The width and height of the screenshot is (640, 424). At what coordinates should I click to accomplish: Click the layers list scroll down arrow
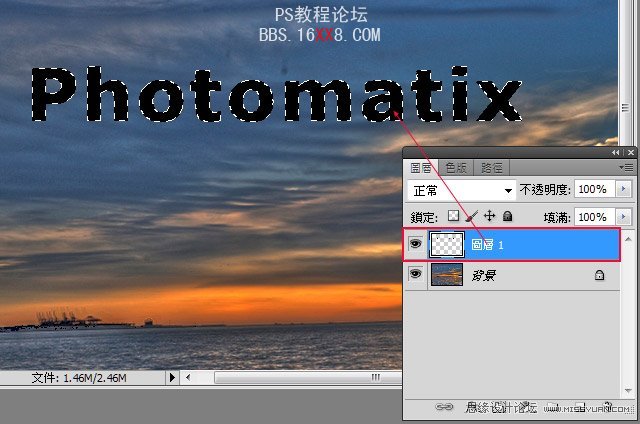pyautogui.click(x=628, y=391)
